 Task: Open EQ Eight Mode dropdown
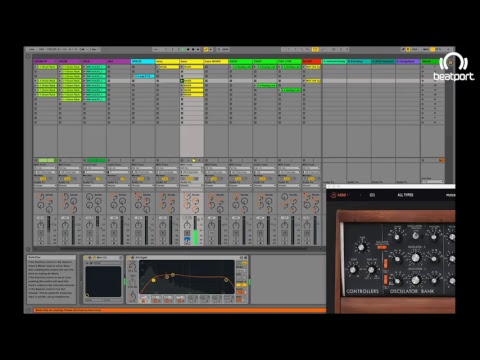(x=241, y=271)
